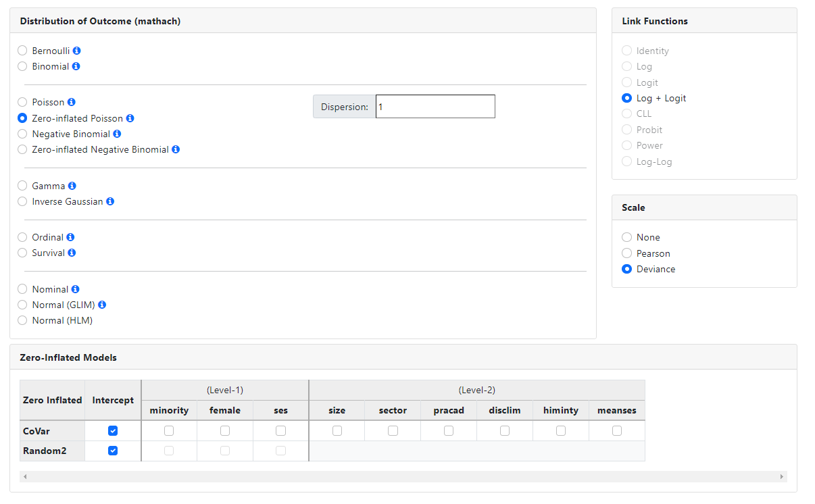Viewport: 815px width, 504px height.
Task: Enable CoVar checkbox for minority
Action: click(x=169, y=430)
